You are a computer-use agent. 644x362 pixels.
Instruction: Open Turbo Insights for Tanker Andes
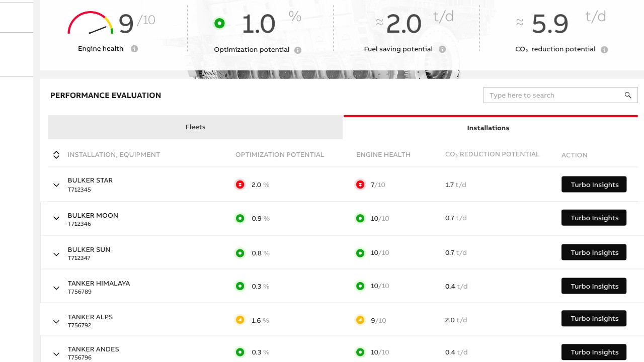pos(594,352)
